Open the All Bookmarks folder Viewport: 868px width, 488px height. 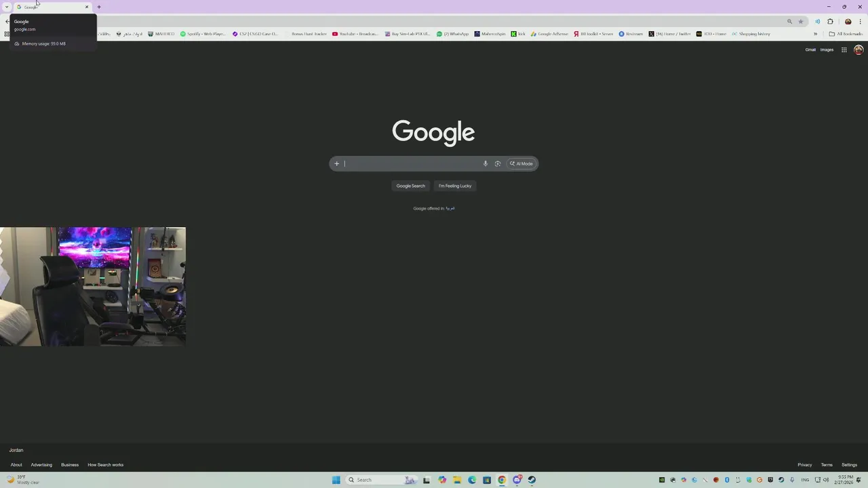(846, 34)
